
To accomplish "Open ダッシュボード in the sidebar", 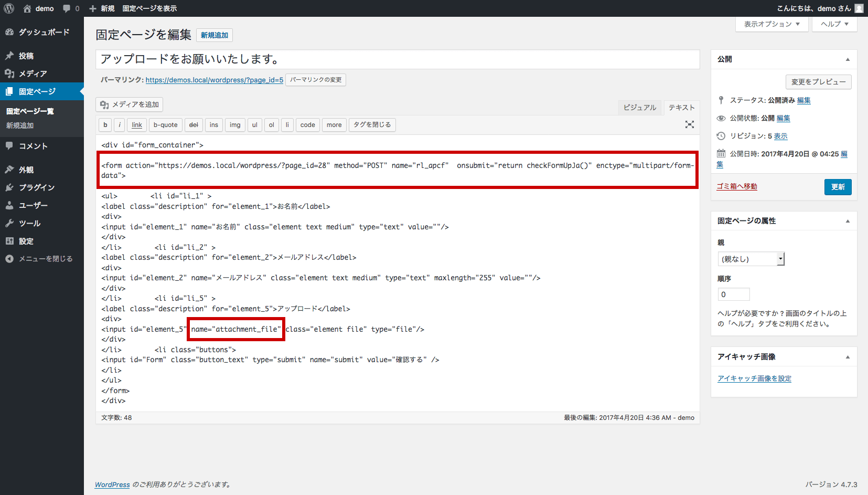I will pyautogui.click(x=42, y=32).
